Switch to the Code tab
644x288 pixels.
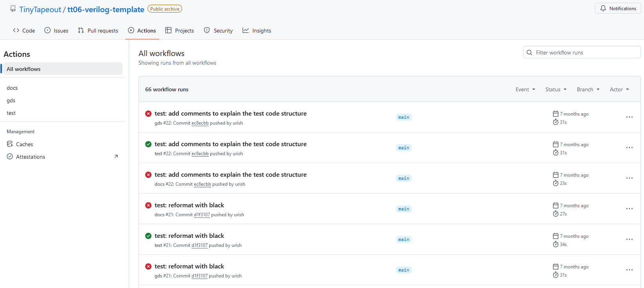click(x=24, y=31)
